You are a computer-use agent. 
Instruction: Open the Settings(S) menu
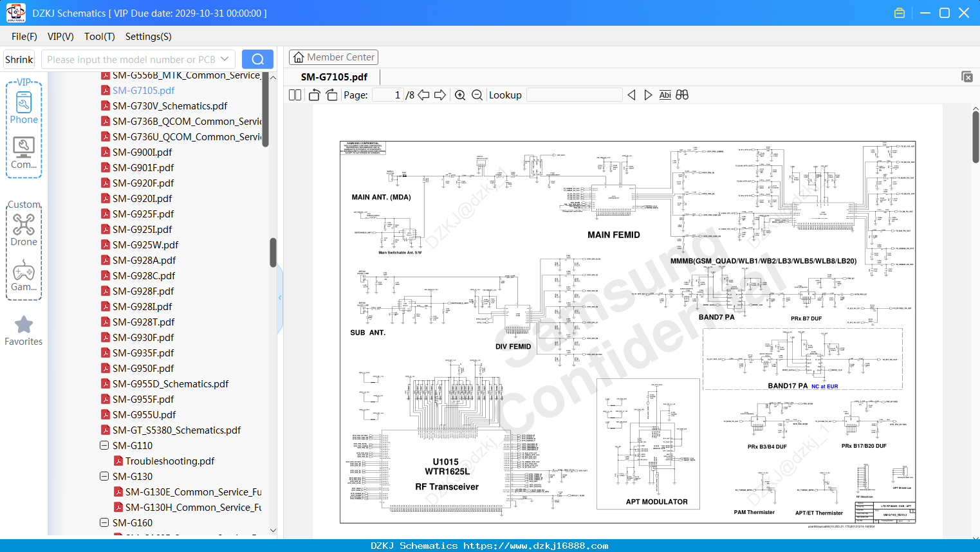coord(149,37)
